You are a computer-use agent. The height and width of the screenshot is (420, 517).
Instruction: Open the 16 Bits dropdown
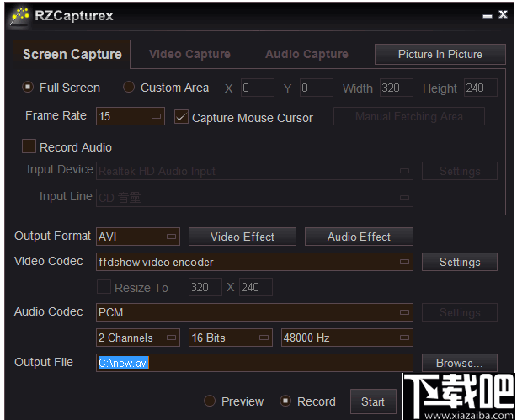tap(231, 338)
